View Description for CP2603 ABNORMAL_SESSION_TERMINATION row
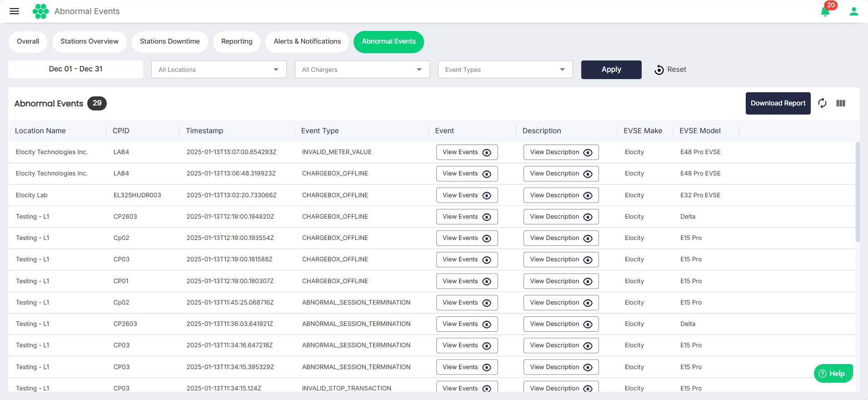The image size is (868, 400). point(561,324)
